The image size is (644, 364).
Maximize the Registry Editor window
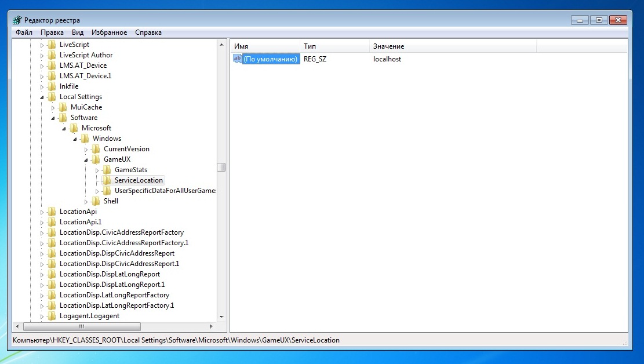coord(599,20)
